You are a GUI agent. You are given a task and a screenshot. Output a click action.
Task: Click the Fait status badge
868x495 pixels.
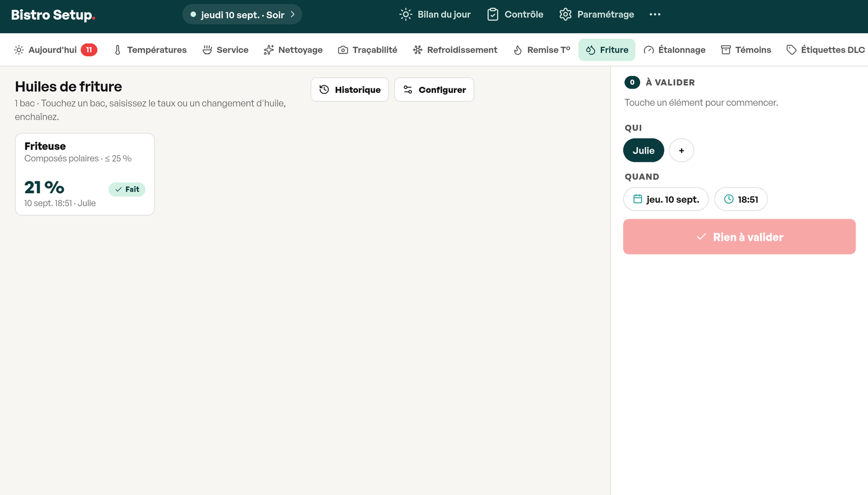(x=127, y=189)
